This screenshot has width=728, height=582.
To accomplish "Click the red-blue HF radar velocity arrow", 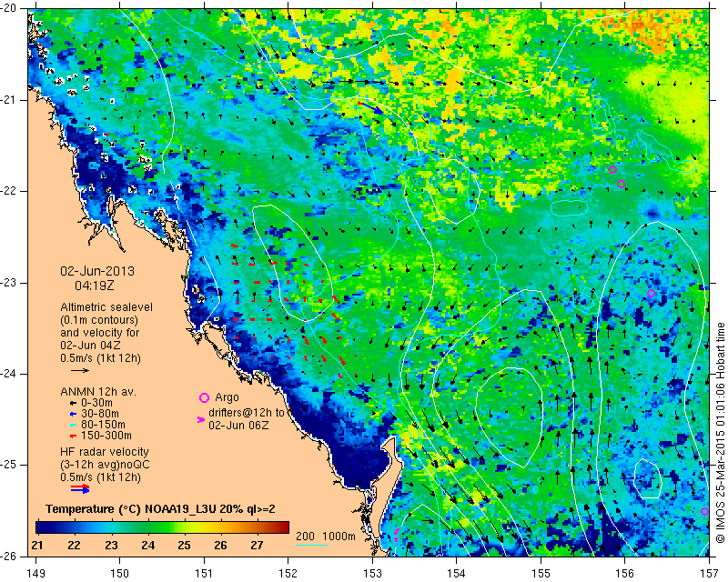I will (80, 488).
